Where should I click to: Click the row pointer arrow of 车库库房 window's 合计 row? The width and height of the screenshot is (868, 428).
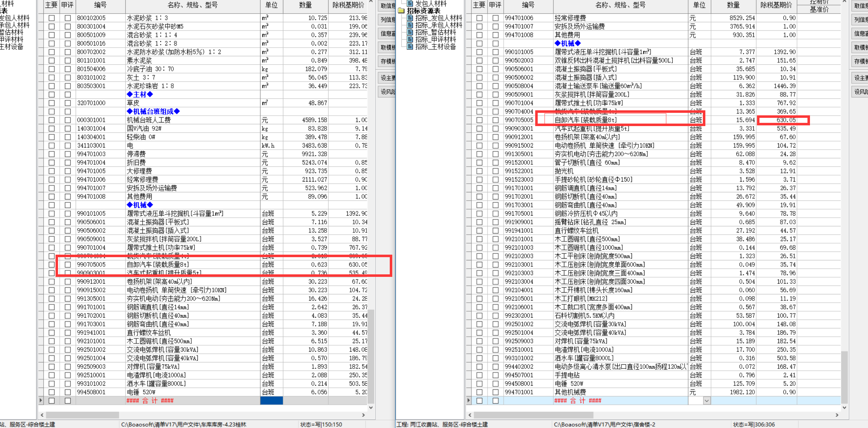click(41, 400)
